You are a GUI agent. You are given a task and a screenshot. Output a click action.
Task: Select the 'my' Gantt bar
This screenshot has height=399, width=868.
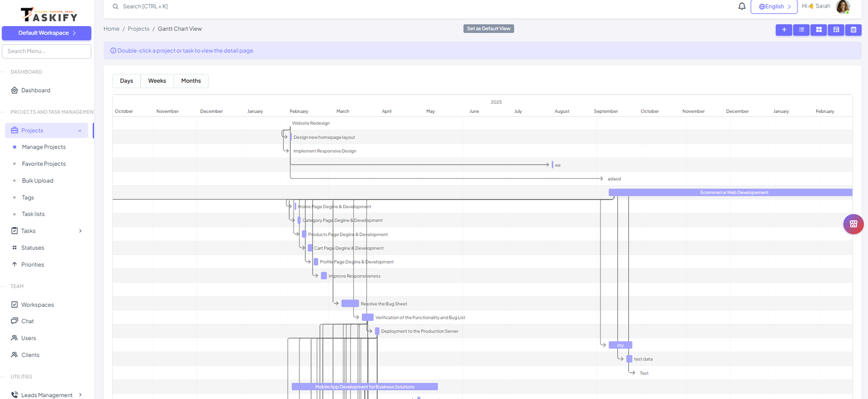[x=621, y=345]
